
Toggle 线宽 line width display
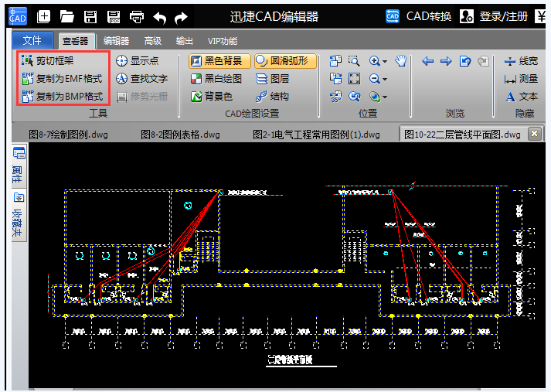click(521, 61)
